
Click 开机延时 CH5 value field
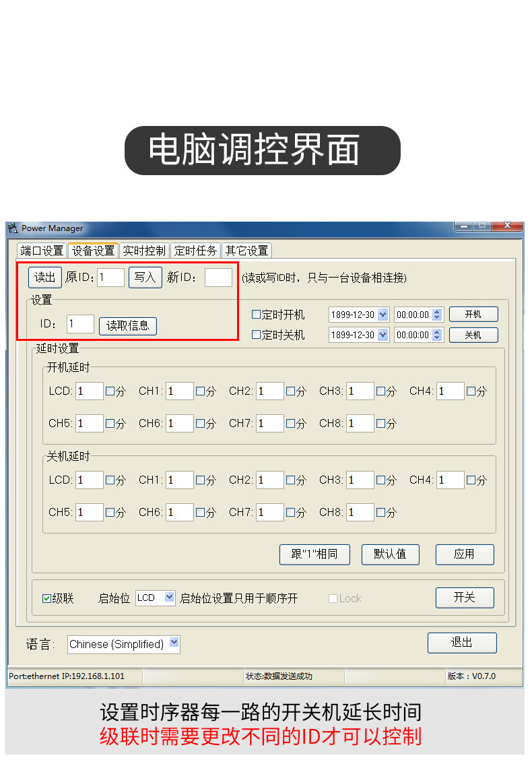90,423
